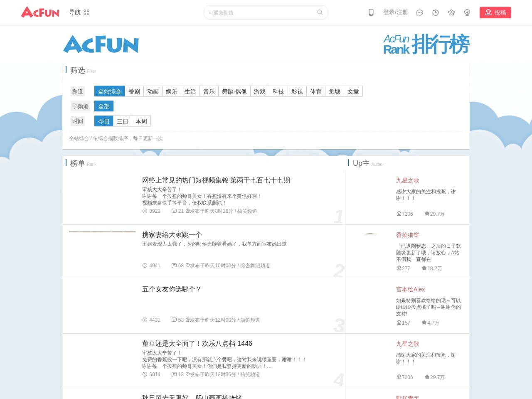
Task: Switch time filter to 三日
Action: tap(123, 121)
